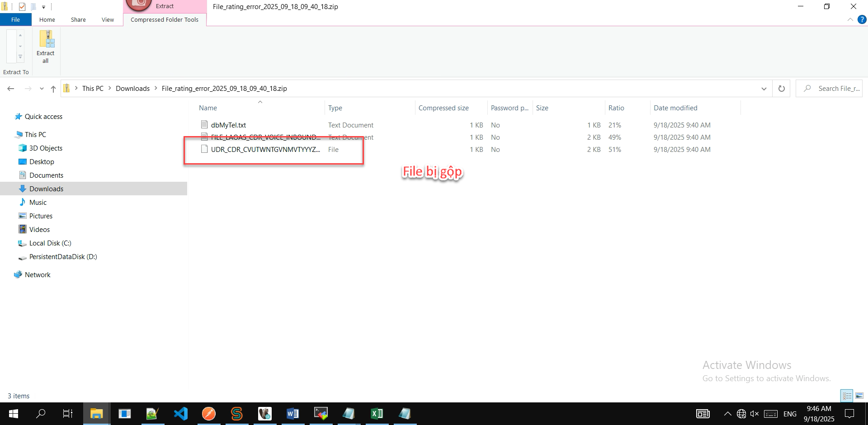Open the recent locations dropdown arrow
This screenshot has width=868, height=425.
pyautogui.click(x=42, y=89)
